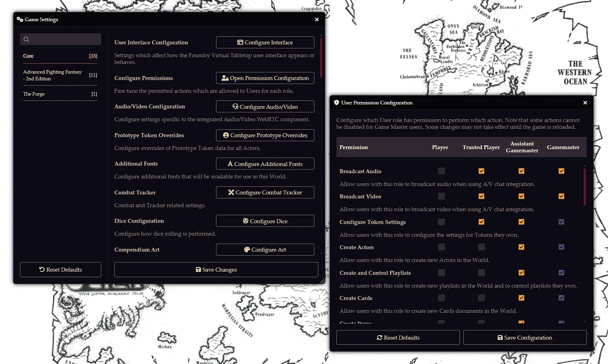Toggle Create Cards for Player

(441, 298)
